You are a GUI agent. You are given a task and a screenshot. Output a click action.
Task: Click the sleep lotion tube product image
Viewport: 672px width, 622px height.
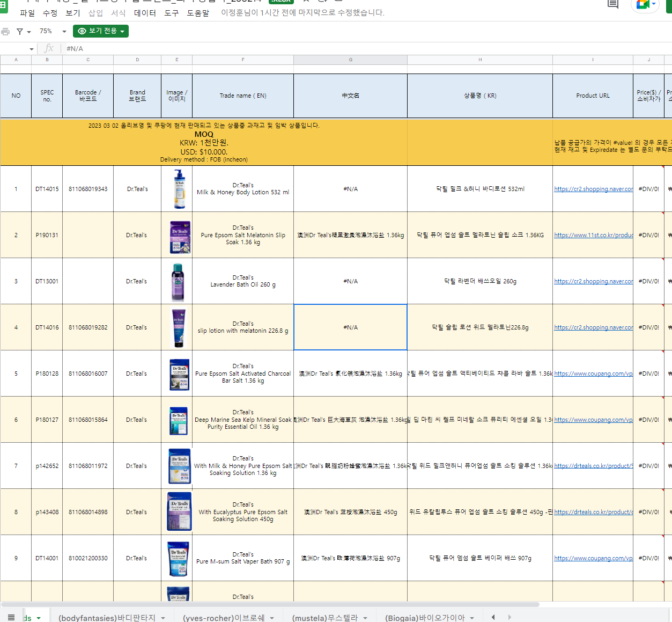pos(178,328)
